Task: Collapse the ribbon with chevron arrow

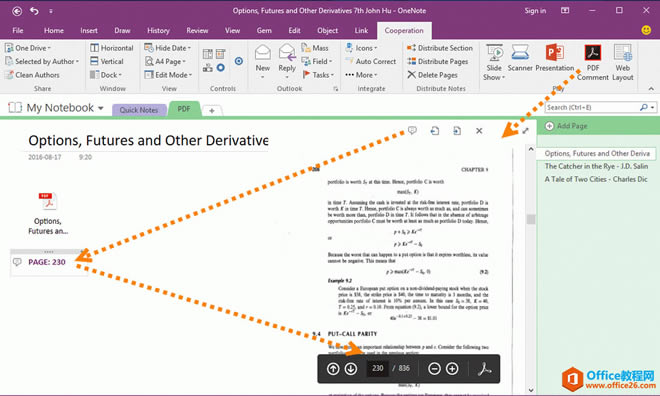Action: [651, 89]
